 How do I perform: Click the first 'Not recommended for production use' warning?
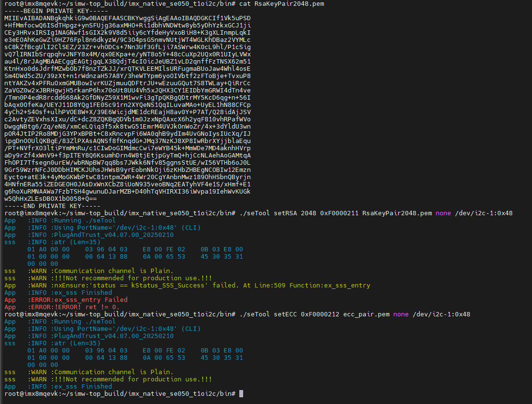[x=108, y=278]
